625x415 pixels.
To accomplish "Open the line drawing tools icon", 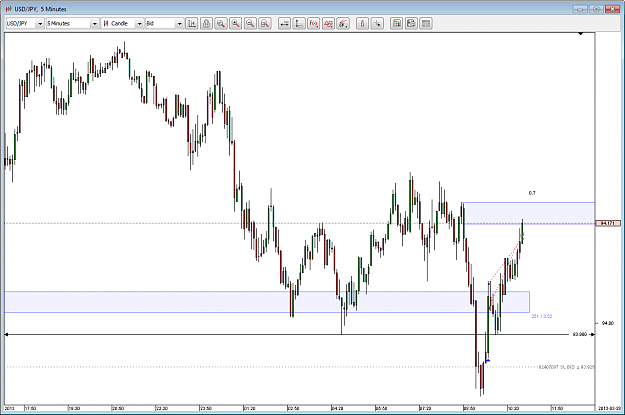I will pyautogui.click(x=343, y=24).
